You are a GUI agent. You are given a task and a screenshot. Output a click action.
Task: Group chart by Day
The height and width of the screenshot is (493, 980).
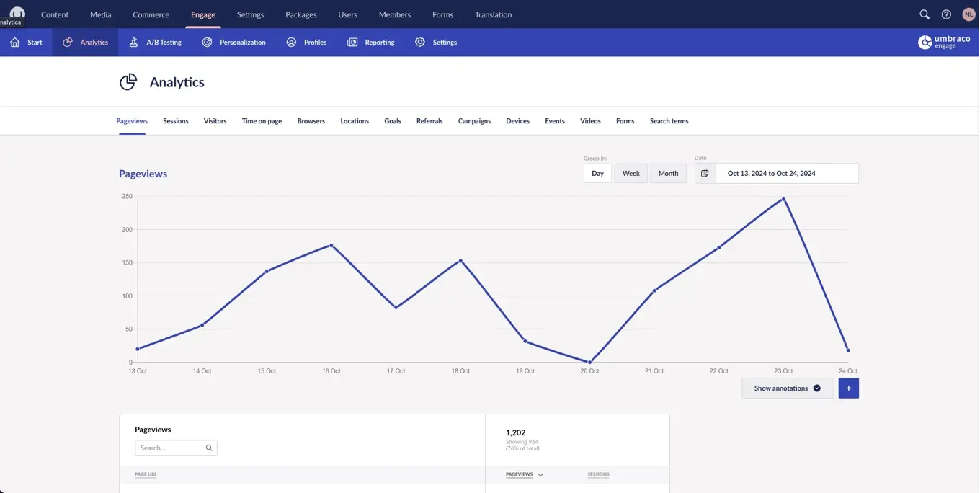click(x=597, y=174)
